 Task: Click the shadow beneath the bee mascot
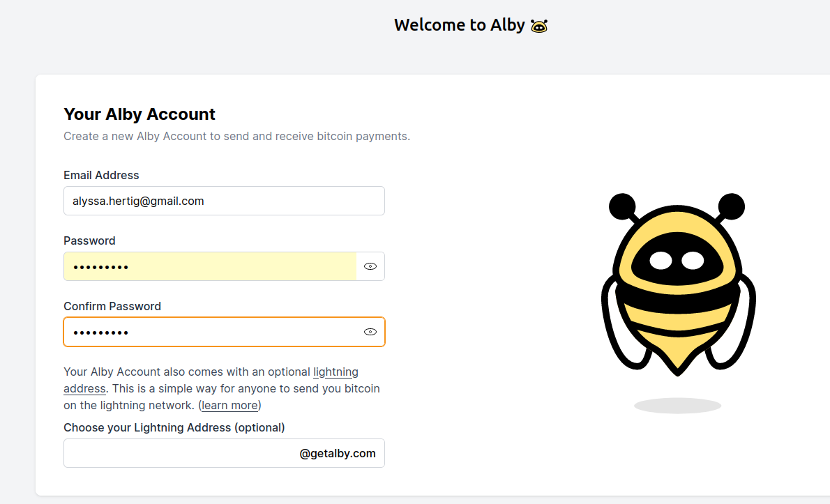point(677,404)
